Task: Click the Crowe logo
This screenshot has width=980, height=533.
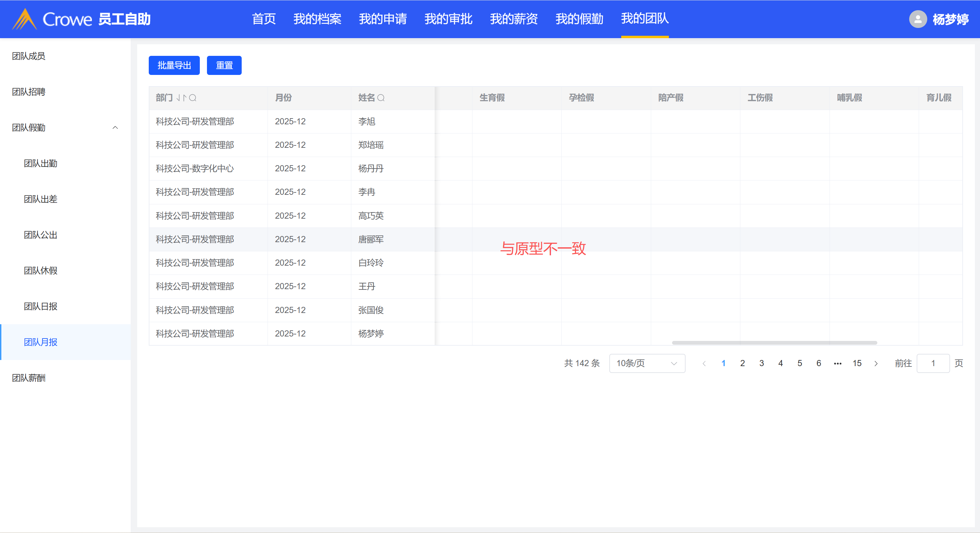Action: (x=52, y=19)
